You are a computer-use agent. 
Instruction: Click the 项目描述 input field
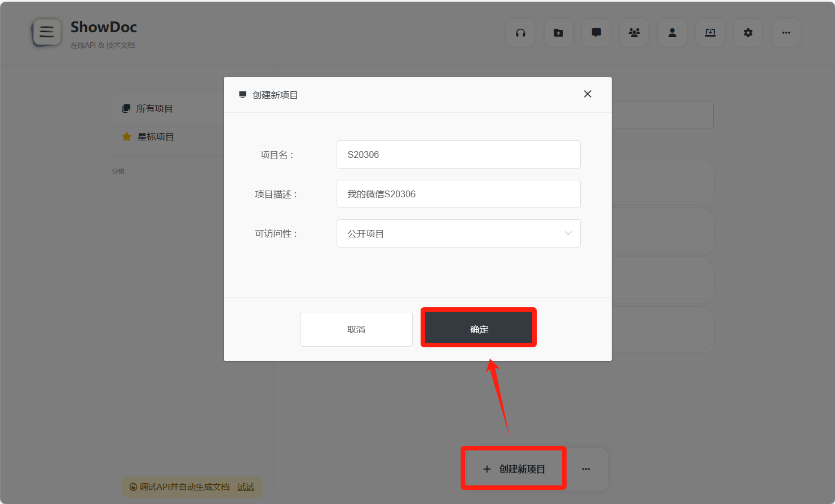click(458, 194)
